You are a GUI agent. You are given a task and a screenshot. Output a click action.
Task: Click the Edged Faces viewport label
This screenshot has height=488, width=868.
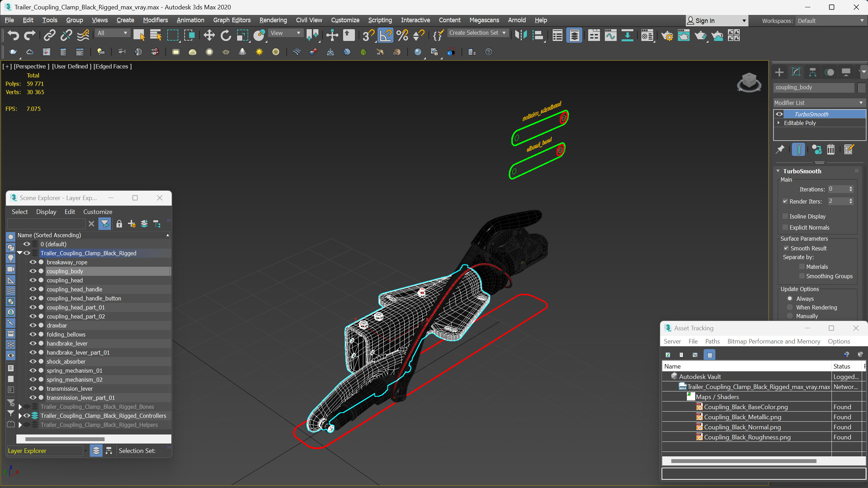click(x=112, y=66)
